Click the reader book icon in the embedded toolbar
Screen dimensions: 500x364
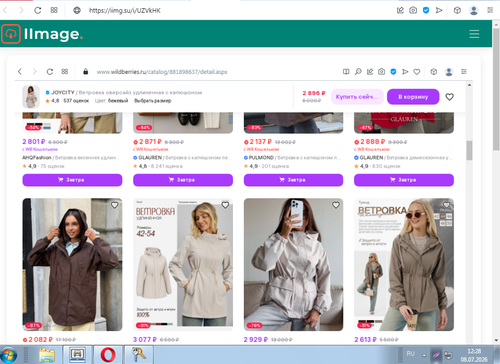tap(346, 72)
